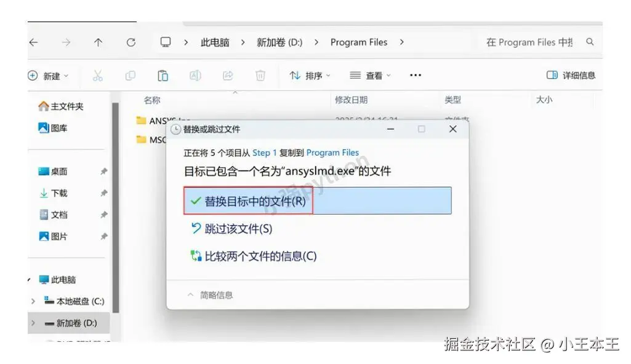Viewport: 631px width, 364px height.
Task: Open the ... see more menu
Action: point(415,75)
